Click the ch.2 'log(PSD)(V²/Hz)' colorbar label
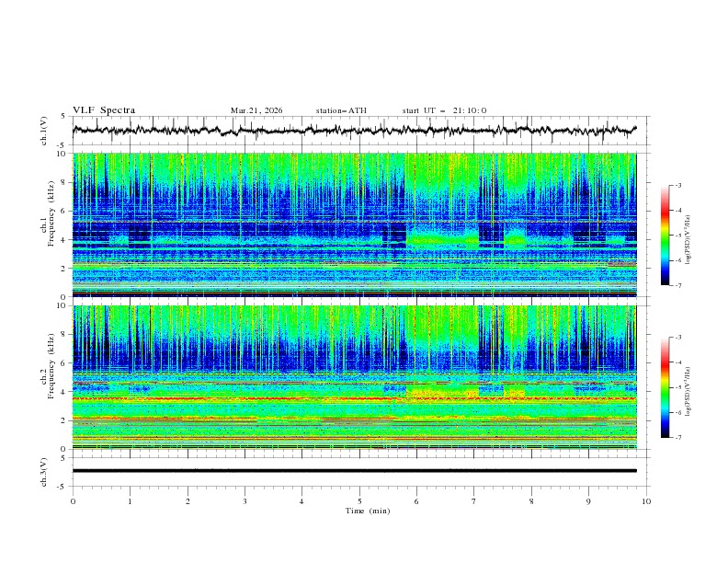Image resolution: width=728 pixels, height=563 pixels. point(688,391)
